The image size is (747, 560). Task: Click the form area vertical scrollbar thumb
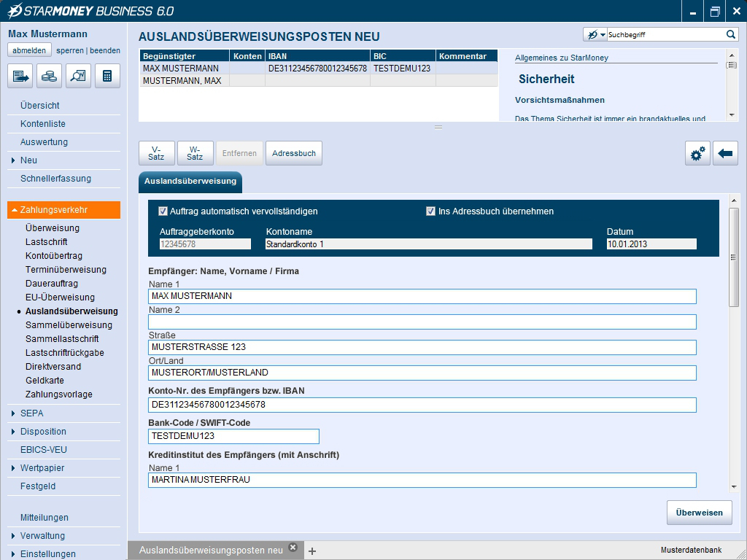[734, 257]
